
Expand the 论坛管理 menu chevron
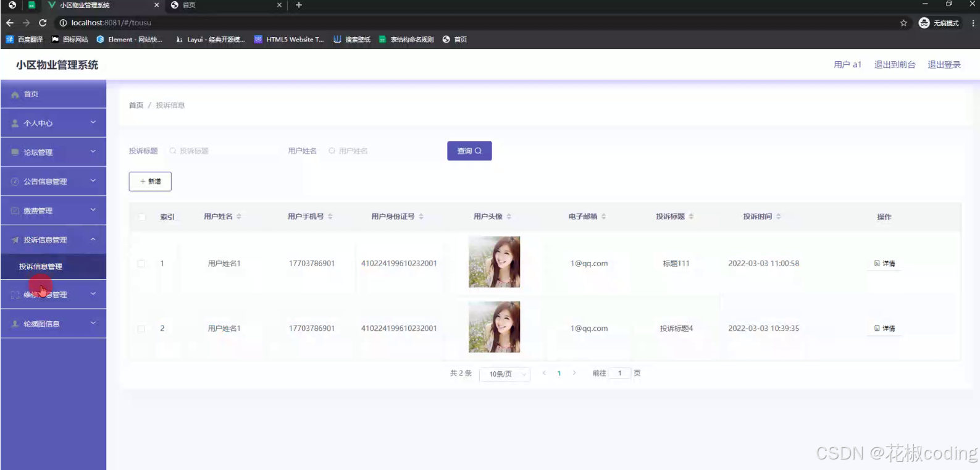tap(93, 151)
